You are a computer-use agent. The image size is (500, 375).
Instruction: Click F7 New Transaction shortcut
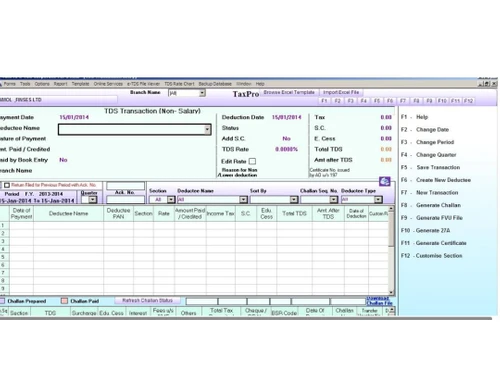click(429, 193)
